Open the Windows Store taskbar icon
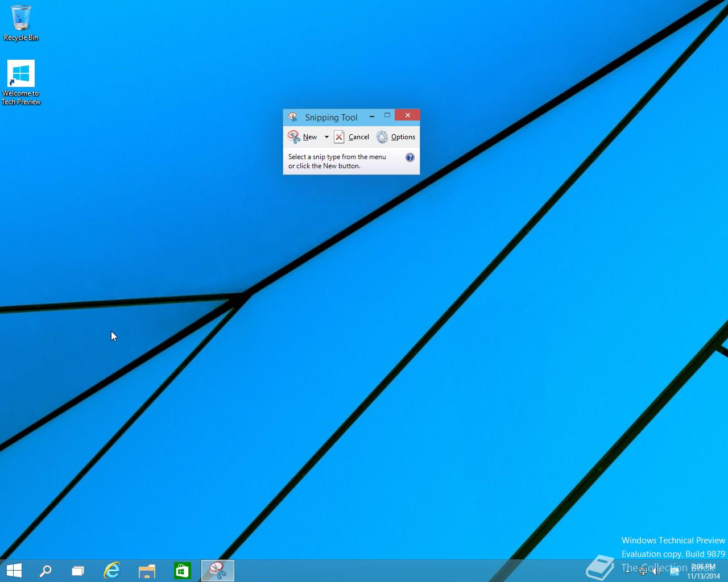This screenshot has width=728, height=582. (182, 571)
